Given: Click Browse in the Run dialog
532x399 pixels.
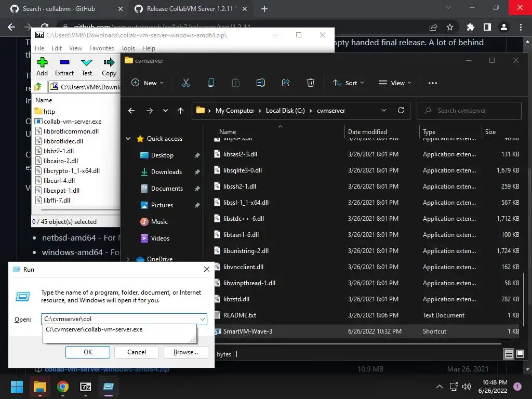Looking at the screenshot, I should pyautogui.click(x=185, y=352).
